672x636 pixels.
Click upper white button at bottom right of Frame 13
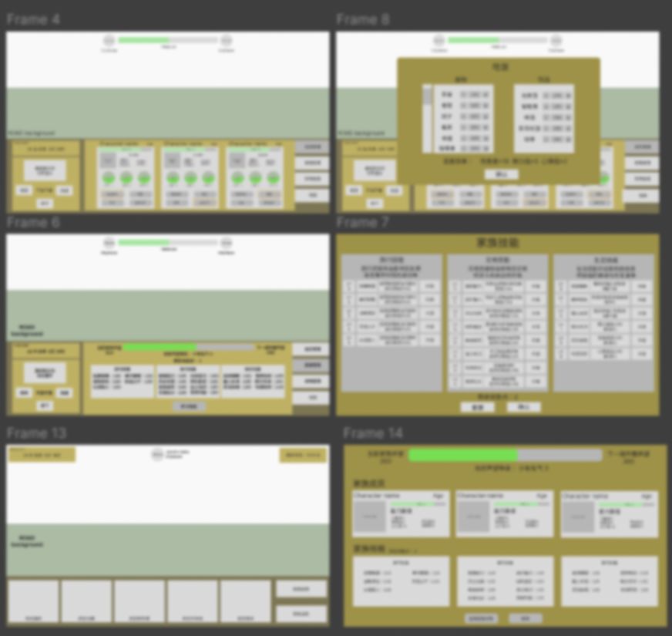[x=301, y=589]
